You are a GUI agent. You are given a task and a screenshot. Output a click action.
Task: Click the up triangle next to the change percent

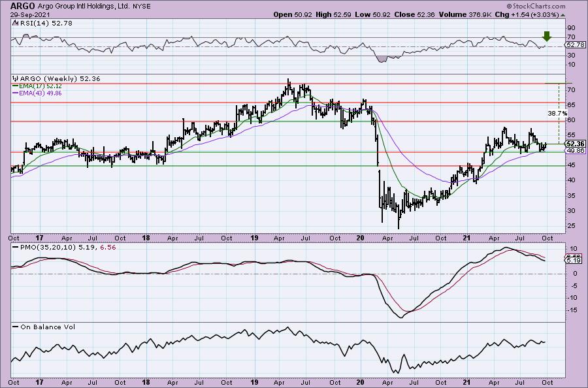[x=563, y=15]
